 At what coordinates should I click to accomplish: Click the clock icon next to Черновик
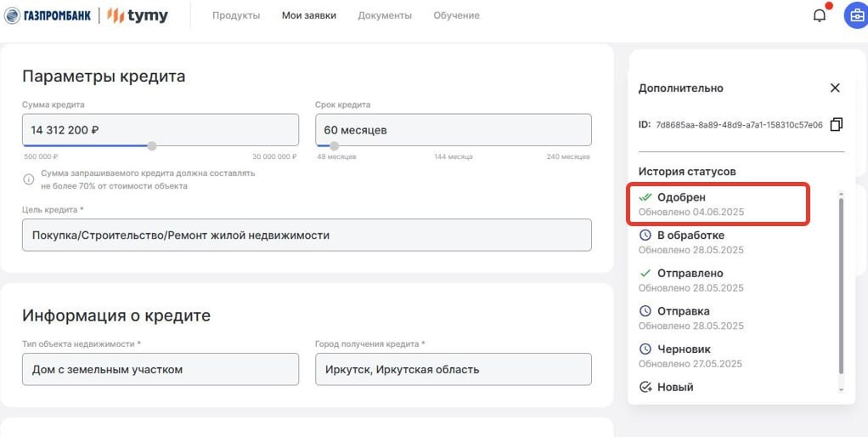point(645,349)
